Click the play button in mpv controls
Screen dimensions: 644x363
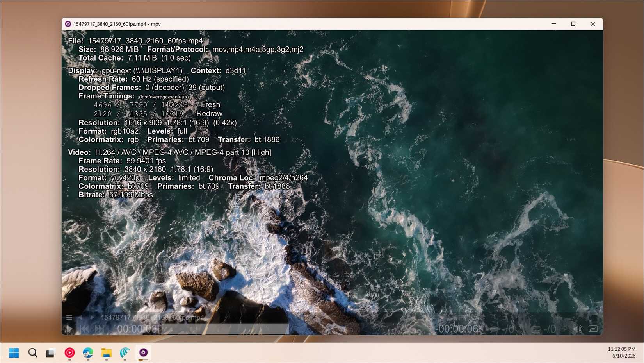pos(69,329)
